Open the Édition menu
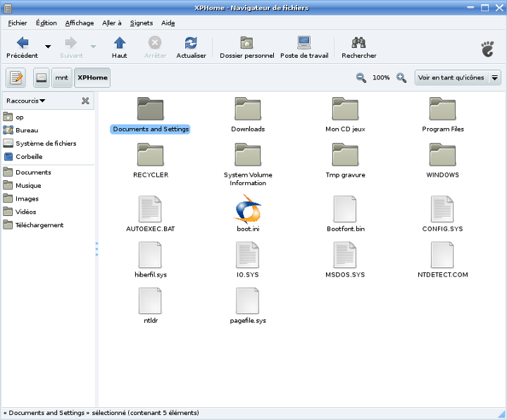 tap(46, 23)
